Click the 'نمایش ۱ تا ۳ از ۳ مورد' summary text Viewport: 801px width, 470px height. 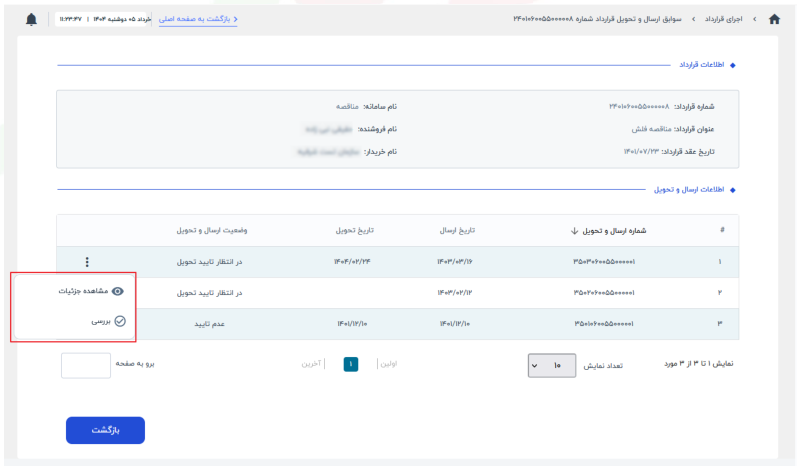[x=698, y=364]
